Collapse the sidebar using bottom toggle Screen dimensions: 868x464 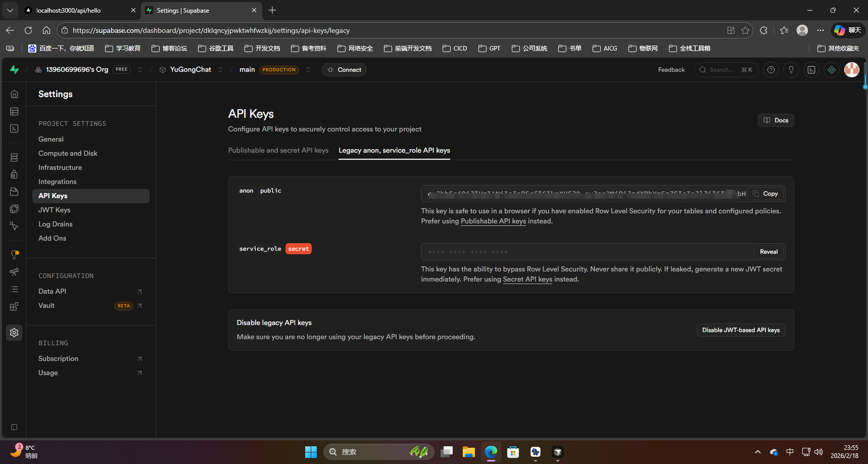pos(14,427)
